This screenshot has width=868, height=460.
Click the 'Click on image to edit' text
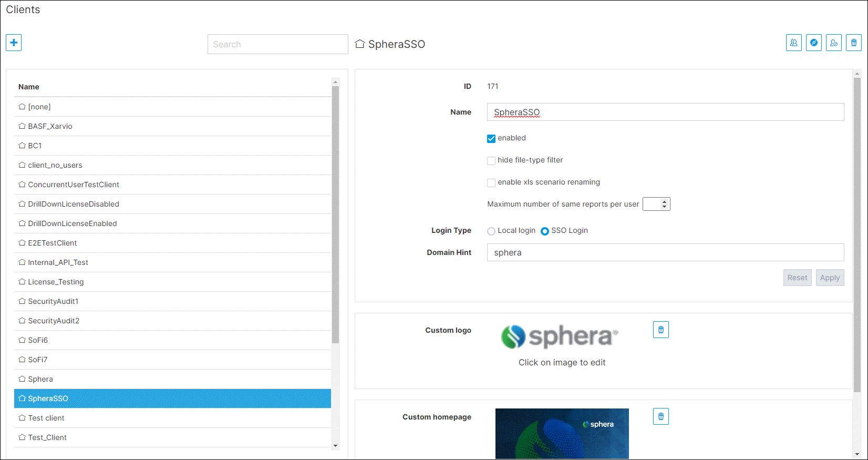pyautogui.click(x=562, y=362)
